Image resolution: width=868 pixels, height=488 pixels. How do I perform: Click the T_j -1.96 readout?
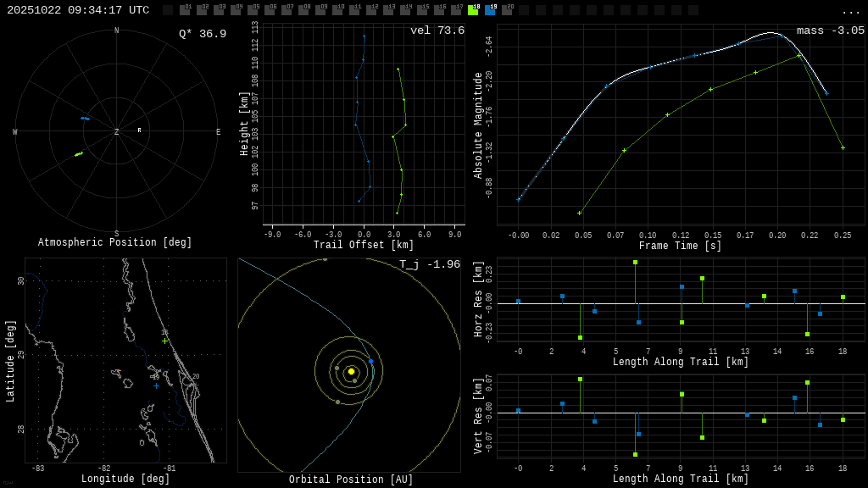click(x=430, y=264)
